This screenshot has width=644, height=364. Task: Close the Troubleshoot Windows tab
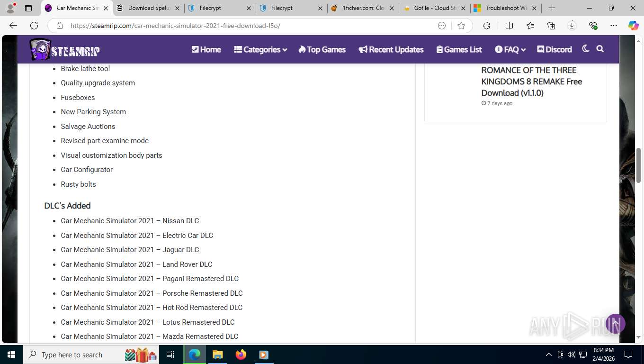pos(535,8)
